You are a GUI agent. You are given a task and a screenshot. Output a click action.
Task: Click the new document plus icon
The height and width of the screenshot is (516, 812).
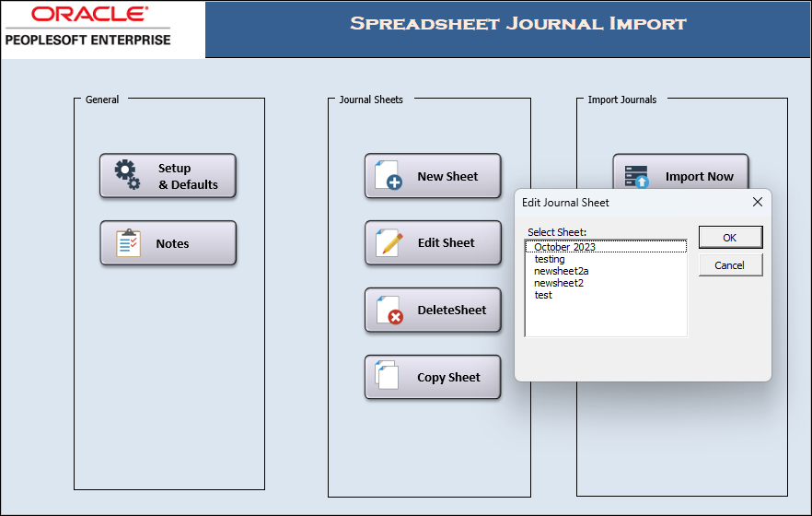tap(389, 175)
